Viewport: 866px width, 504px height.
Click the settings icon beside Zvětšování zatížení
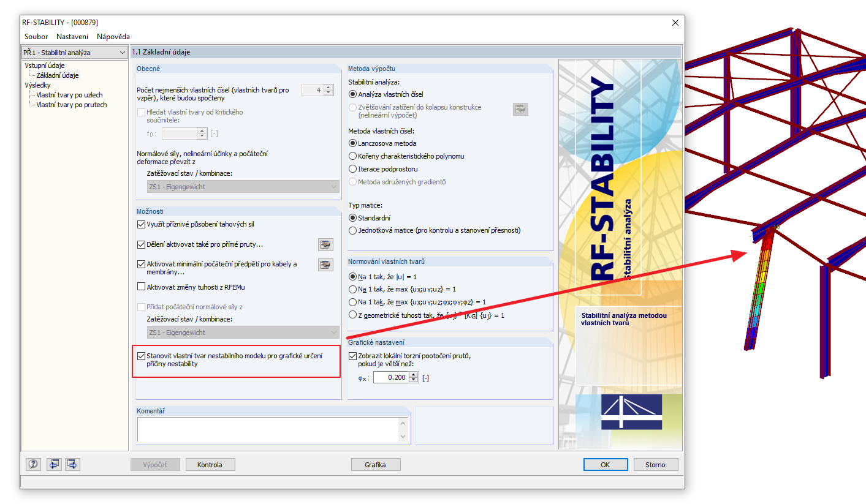click(520, 109)
